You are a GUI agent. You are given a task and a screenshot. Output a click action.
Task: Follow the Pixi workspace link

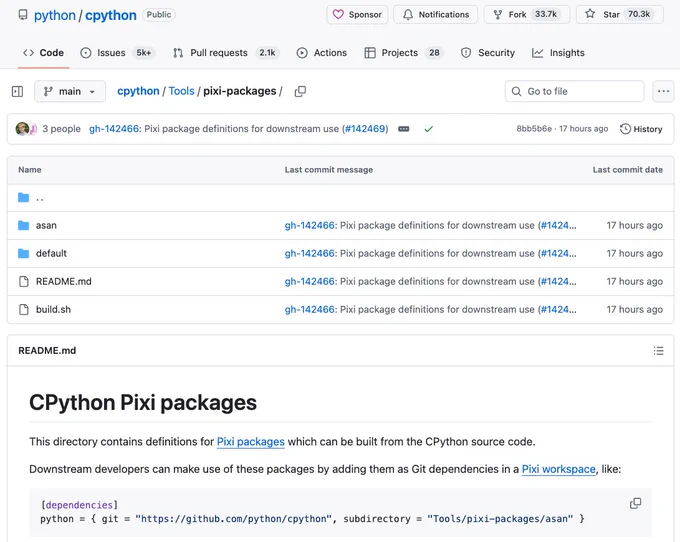click(559, 469)
